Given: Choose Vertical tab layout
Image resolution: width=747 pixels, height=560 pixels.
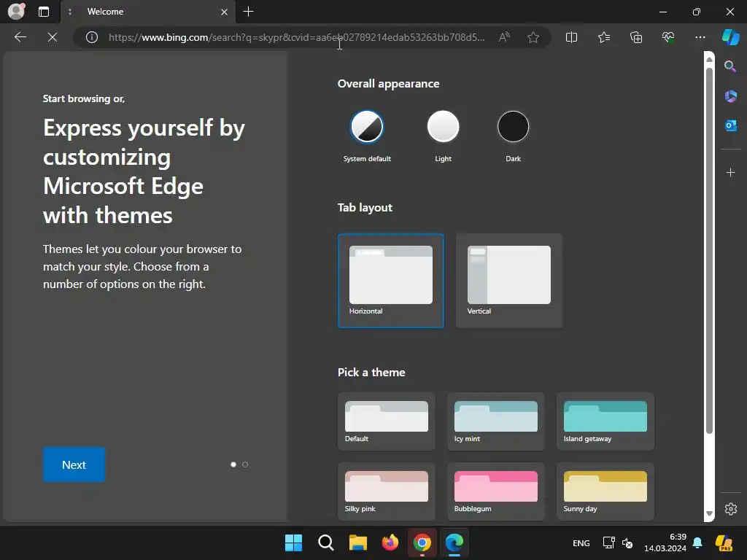Looking at the screenshot, I should (x=508, y=281).
